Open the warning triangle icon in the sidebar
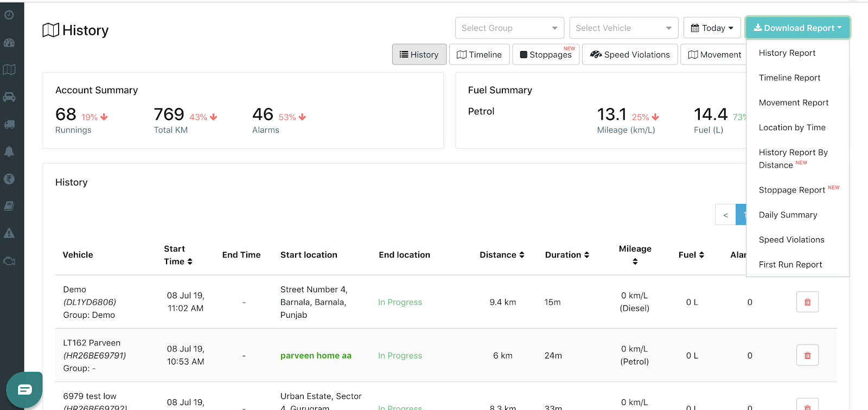The image size is (868, 410). [9, 233]
